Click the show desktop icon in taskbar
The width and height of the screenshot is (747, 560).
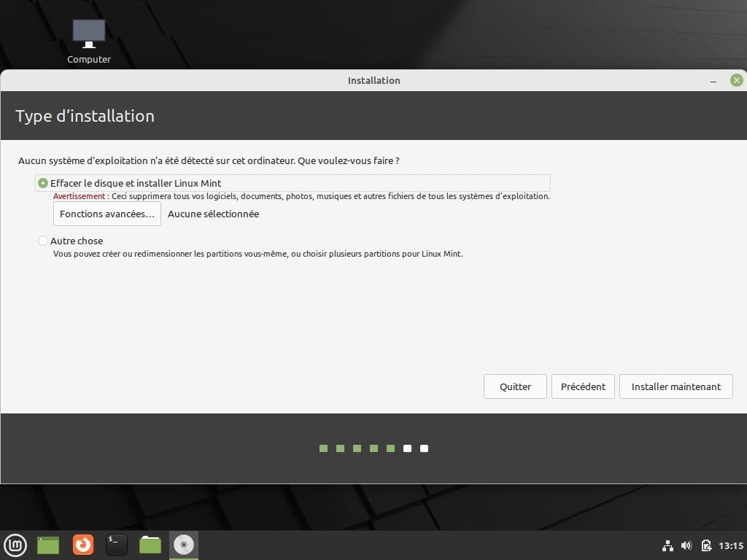48,545
